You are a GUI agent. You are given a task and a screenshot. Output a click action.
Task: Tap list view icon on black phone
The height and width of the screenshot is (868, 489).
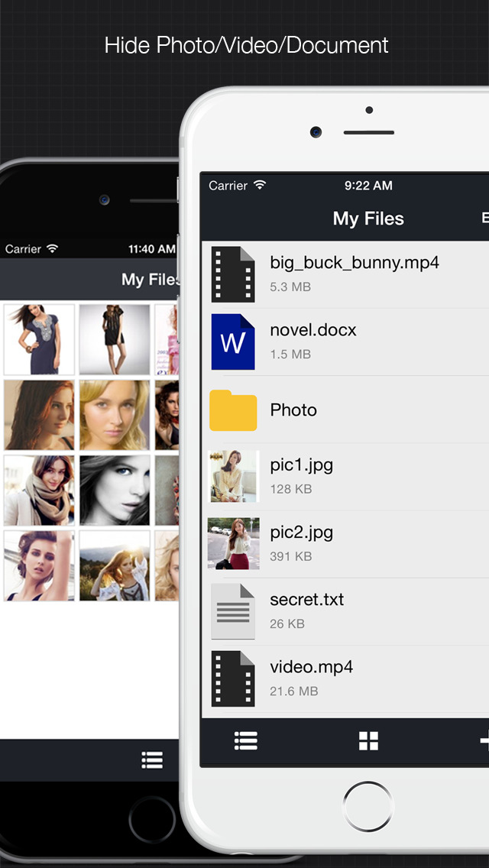[x=152, y=759]
